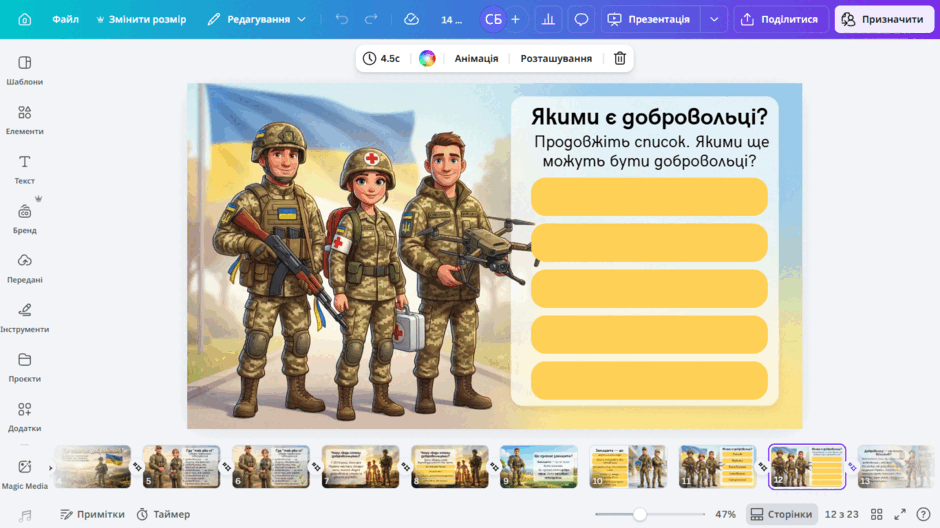The width and height of the screenshot is (940, 528).
Task: Switch to grid view of pages
Action: pyautogui.click(x=876, y=514)
